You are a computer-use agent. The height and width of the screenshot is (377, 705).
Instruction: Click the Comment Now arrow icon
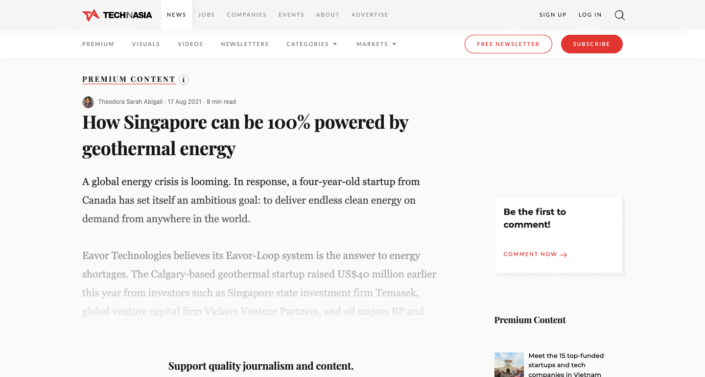tap(564, 255)
